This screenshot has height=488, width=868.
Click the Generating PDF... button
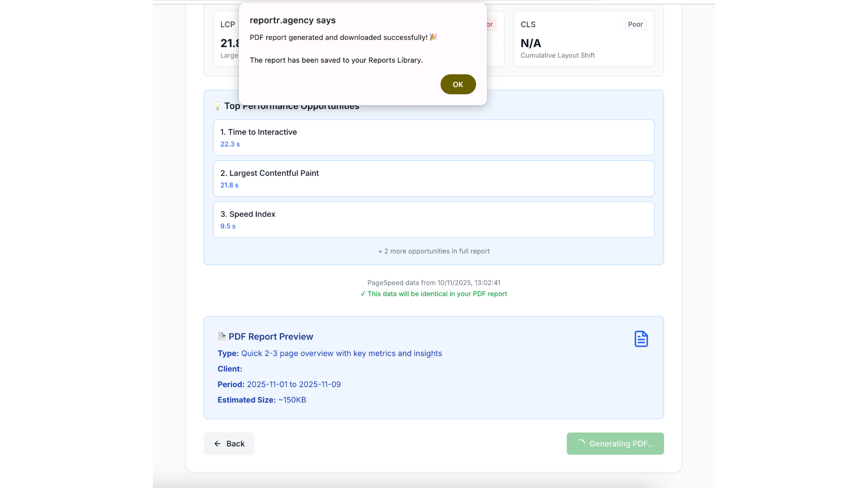615,444
